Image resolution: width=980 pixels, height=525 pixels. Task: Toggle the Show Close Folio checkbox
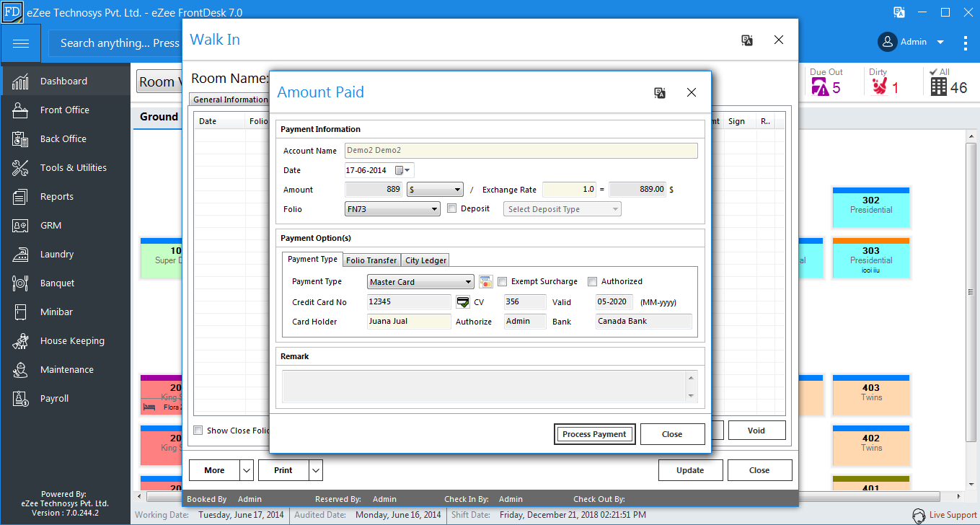[x=198, y=431]
